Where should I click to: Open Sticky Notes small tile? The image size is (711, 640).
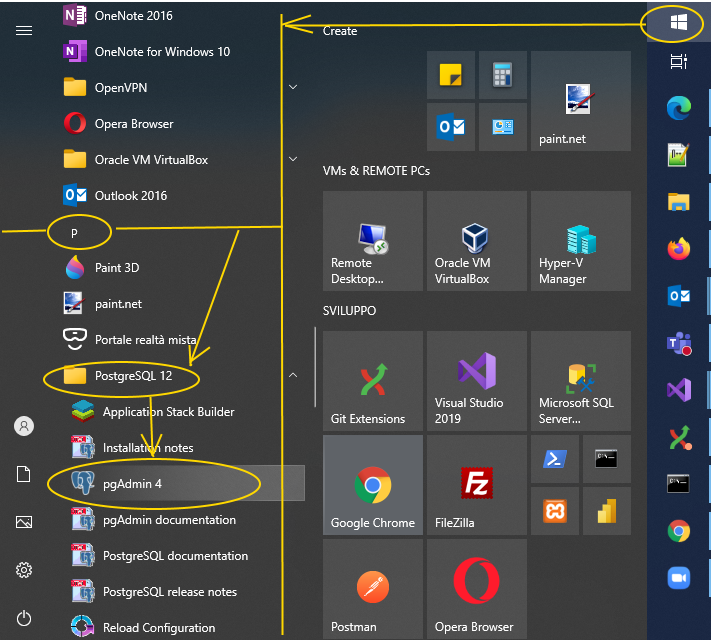point(450,76)
